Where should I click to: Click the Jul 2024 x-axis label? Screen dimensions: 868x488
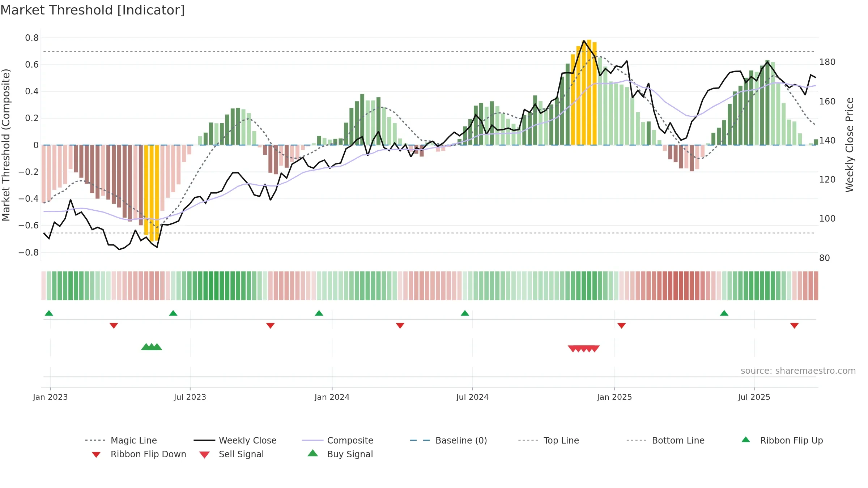[472, 397]
